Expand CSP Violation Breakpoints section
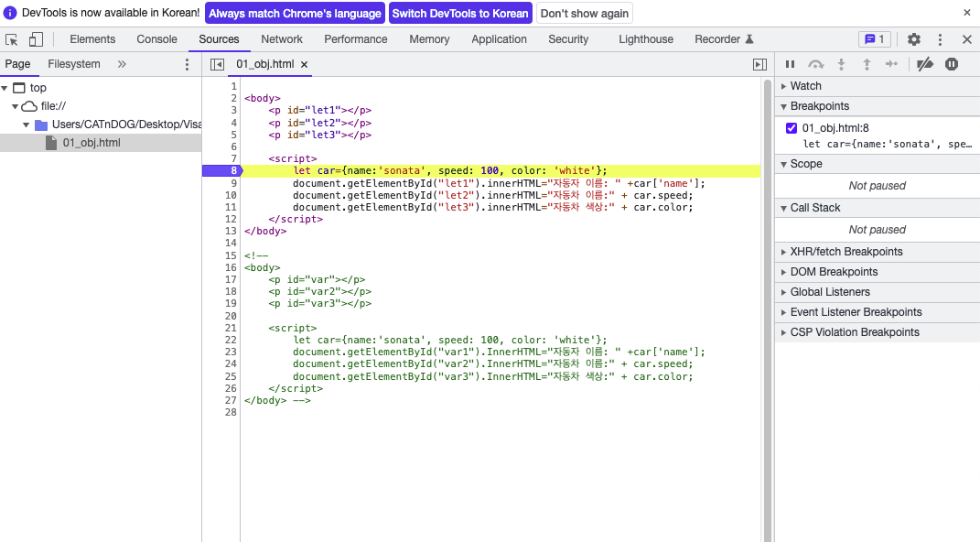This screenshot has height=542, width=980. (x=878, y=332)
